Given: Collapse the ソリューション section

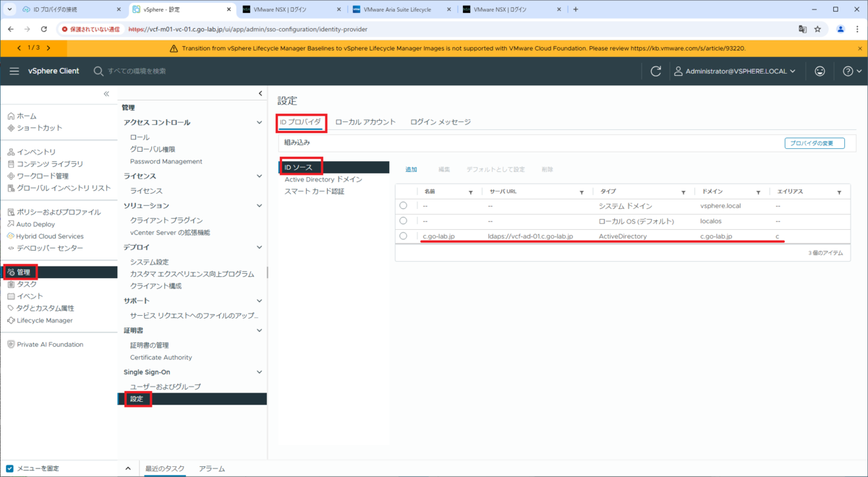Looking at the screenshot, I should point(260,206).
